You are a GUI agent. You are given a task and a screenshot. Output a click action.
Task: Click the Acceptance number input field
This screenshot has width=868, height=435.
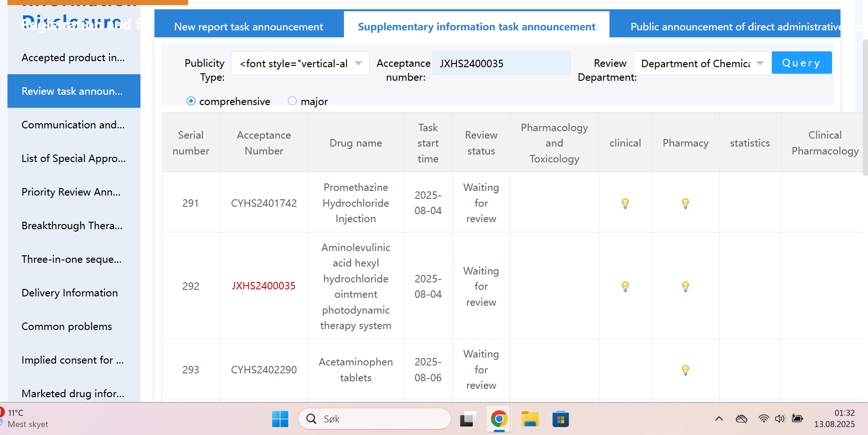pyautogui.click(x=501, y=63)
